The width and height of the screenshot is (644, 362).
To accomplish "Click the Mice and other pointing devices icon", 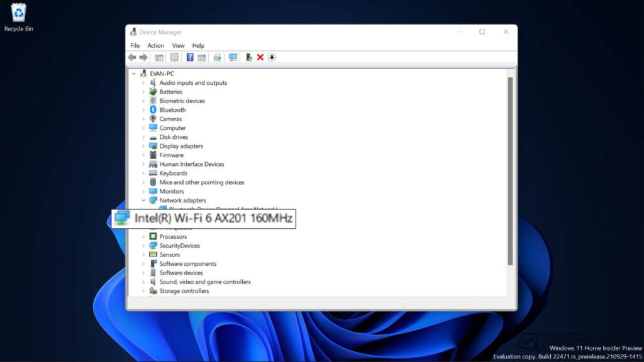I will click(153, 182).
